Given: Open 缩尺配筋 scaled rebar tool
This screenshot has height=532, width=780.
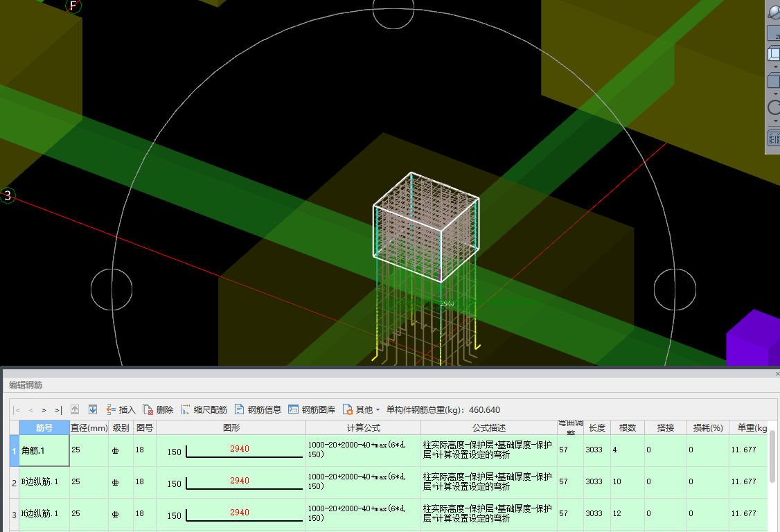Looking at the screenshot, I should coord(204,409).
